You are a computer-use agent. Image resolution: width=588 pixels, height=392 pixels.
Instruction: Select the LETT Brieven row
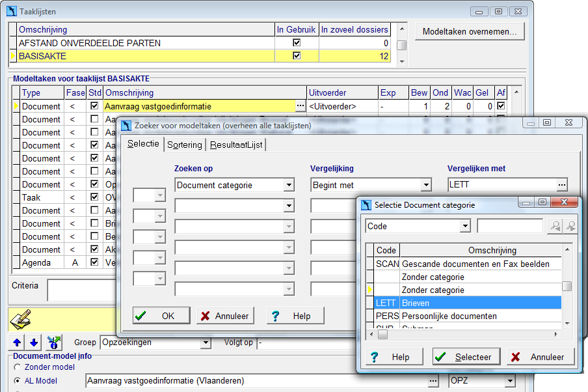click(468, 303)
